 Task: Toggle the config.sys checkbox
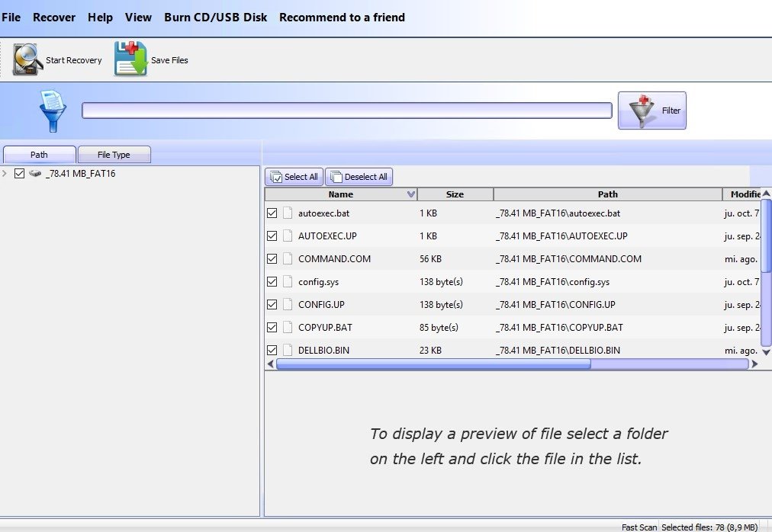[x=272, y=281]
